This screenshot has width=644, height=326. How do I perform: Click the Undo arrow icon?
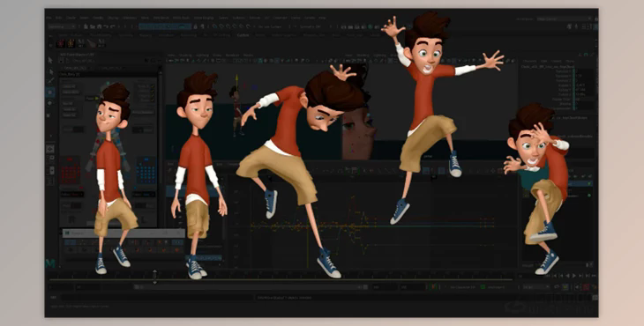107,26
